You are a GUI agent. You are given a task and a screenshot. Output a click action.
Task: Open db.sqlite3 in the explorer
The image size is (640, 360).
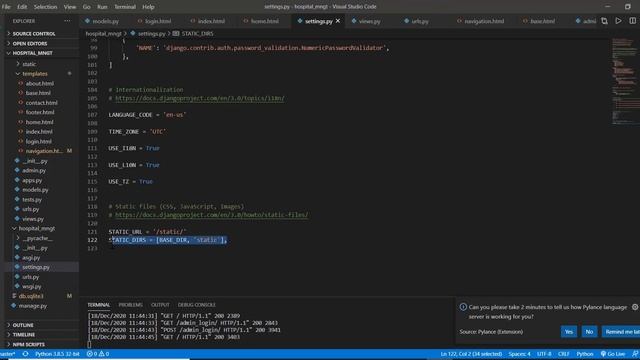tap(31, 296)
